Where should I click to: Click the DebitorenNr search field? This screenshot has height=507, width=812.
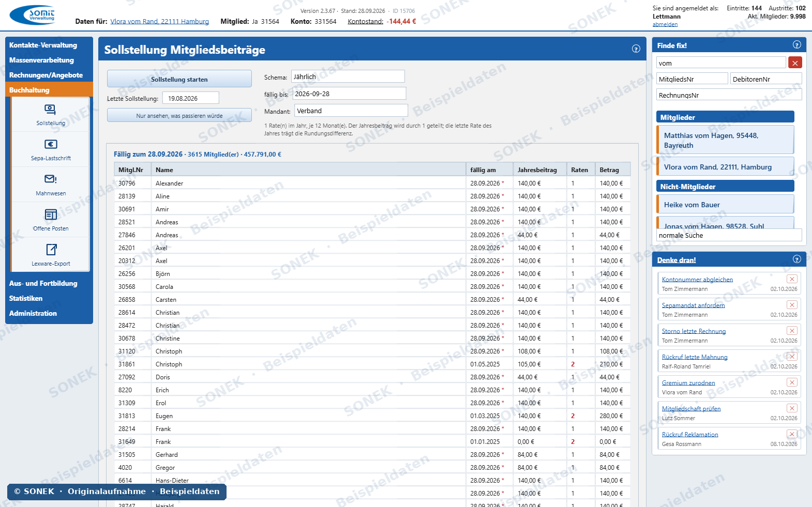click(766, 79)
